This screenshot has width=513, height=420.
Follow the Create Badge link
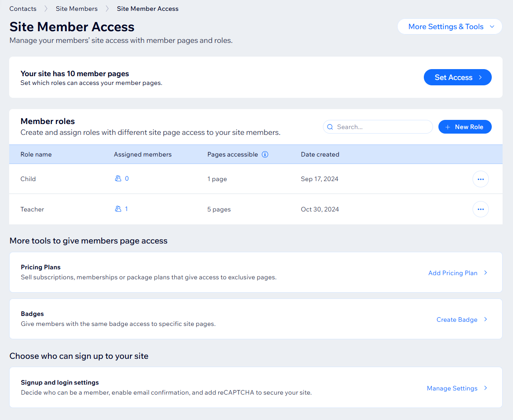click(x=457, y=320)
